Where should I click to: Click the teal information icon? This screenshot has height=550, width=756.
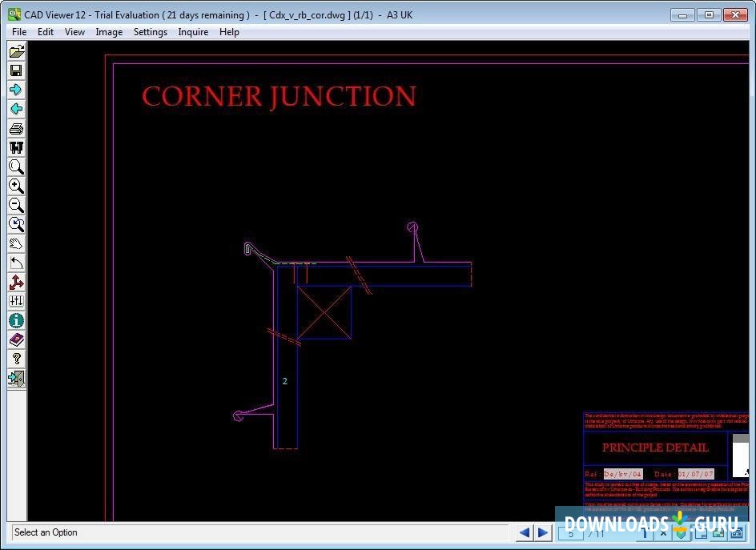click(x=16, y=320)
